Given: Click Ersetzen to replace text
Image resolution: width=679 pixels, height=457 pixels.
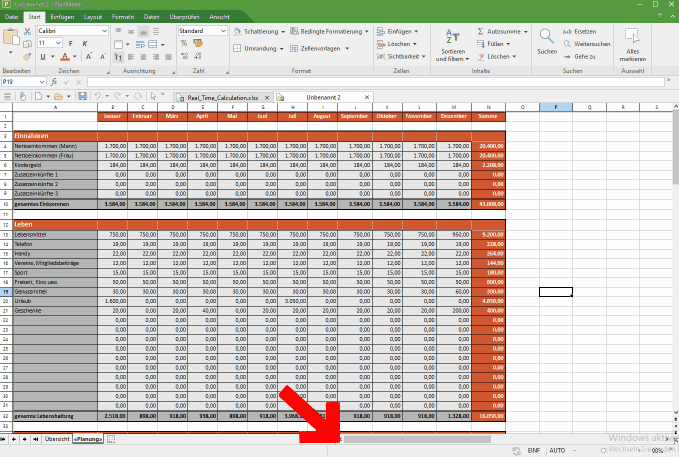Looking at the screenshot, I should (x=579, y=32).
